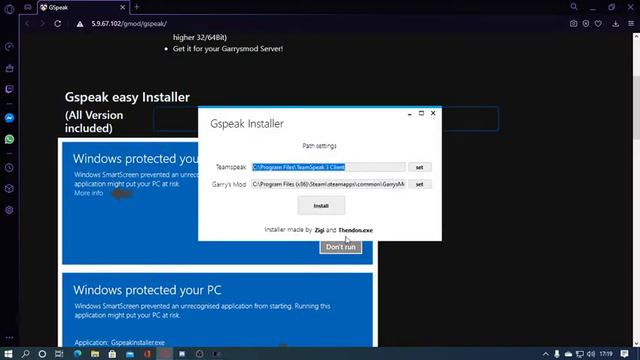
Task: Open the Thendon.exe author link
Action: (355, 230)
